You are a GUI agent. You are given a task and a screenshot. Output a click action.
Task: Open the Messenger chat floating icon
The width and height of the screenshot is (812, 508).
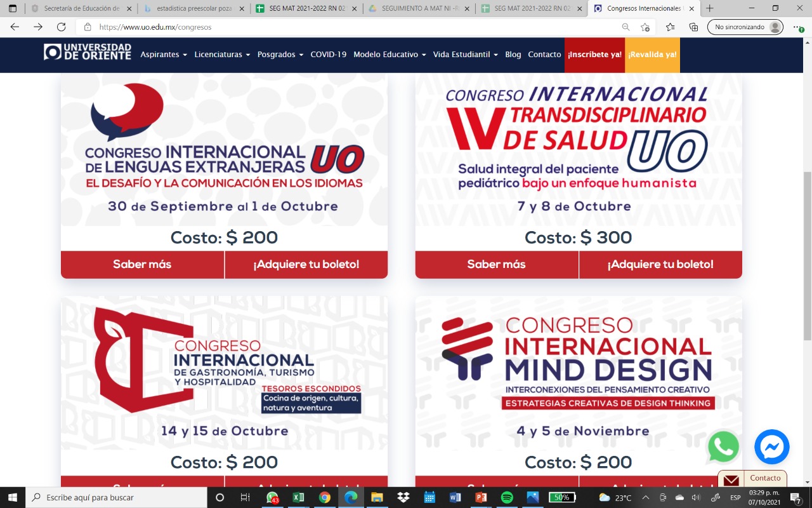[772, 447]
